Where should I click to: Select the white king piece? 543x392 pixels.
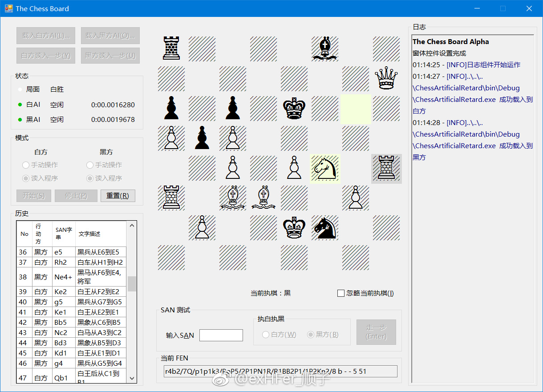[x=294, y=228]
